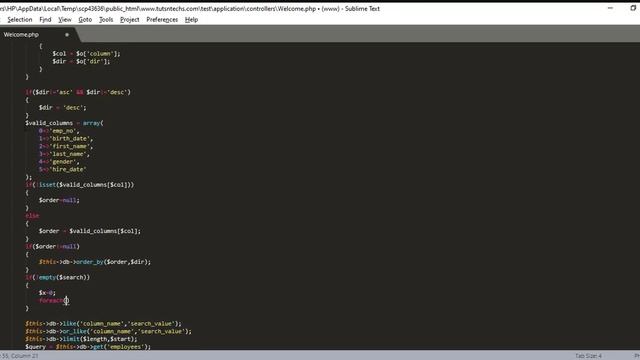
Task: Click the $order=null; line
Action: pyautogui.click(x=59, y=200)
